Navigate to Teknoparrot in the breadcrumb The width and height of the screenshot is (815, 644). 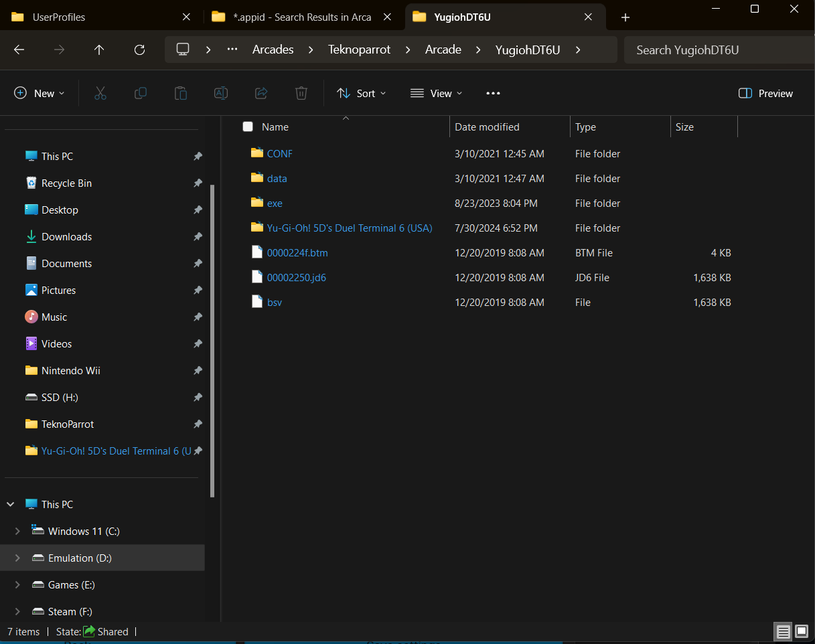coord(360,50)
